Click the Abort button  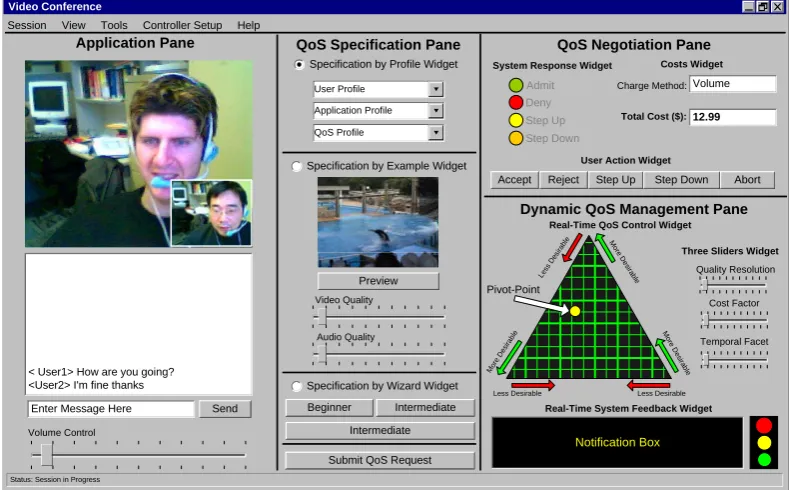pyautogui.click(x=747, y=180)
